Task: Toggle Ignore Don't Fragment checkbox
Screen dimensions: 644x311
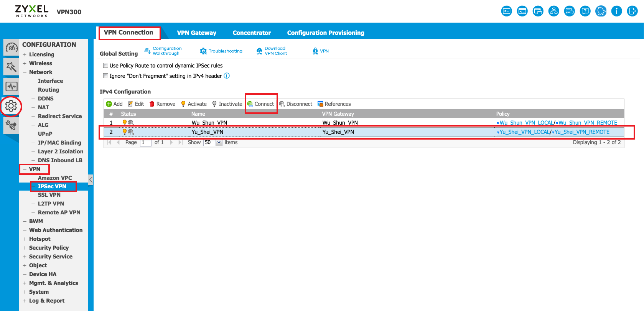Action: 105,76
